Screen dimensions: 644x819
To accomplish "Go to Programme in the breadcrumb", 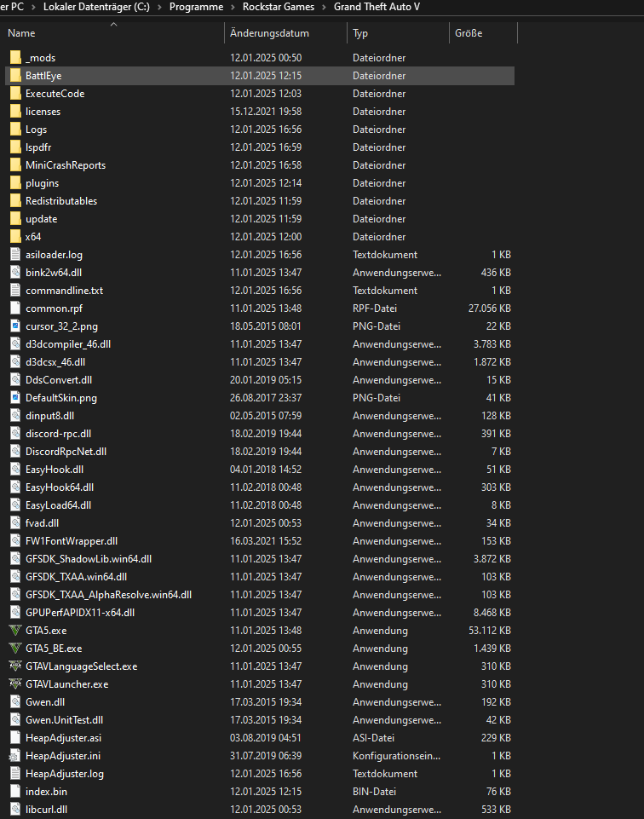I will click(x=196, y=7).
